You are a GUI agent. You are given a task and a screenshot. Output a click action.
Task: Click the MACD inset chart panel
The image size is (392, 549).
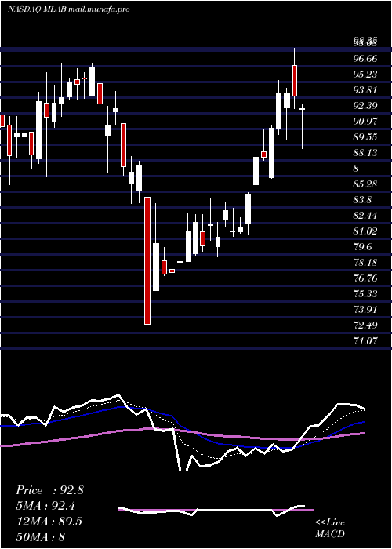pos(216,510)
